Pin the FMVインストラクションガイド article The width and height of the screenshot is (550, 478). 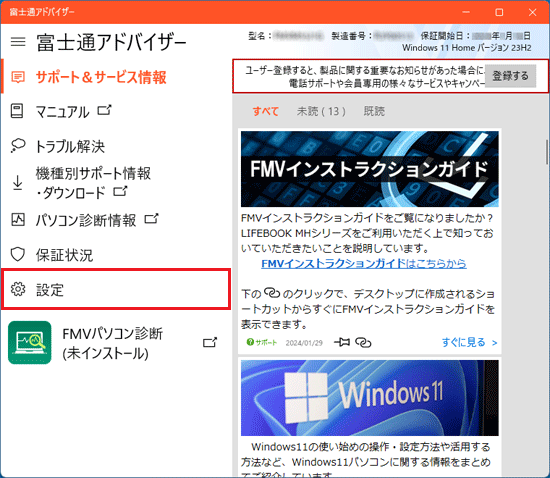pos(342,342)
